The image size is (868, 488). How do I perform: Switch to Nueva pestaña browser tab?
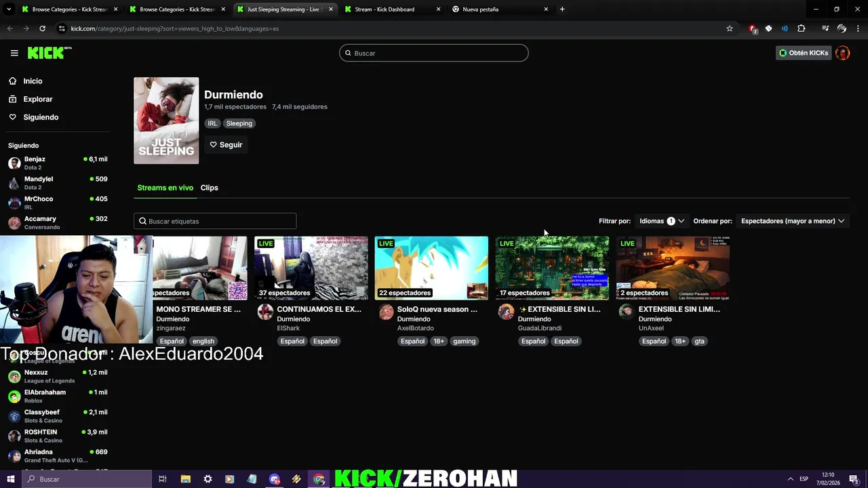click(500, 9)
